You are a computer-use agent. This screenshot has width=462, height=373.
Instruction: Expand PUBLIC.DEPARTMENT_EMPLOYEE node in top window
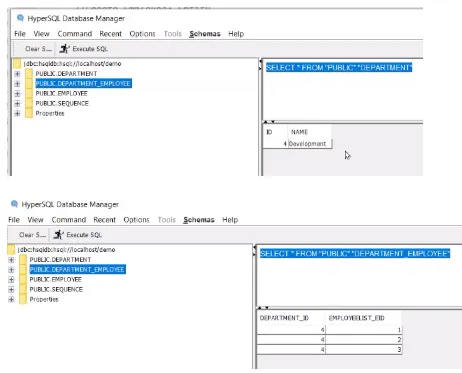pos(17,84)
